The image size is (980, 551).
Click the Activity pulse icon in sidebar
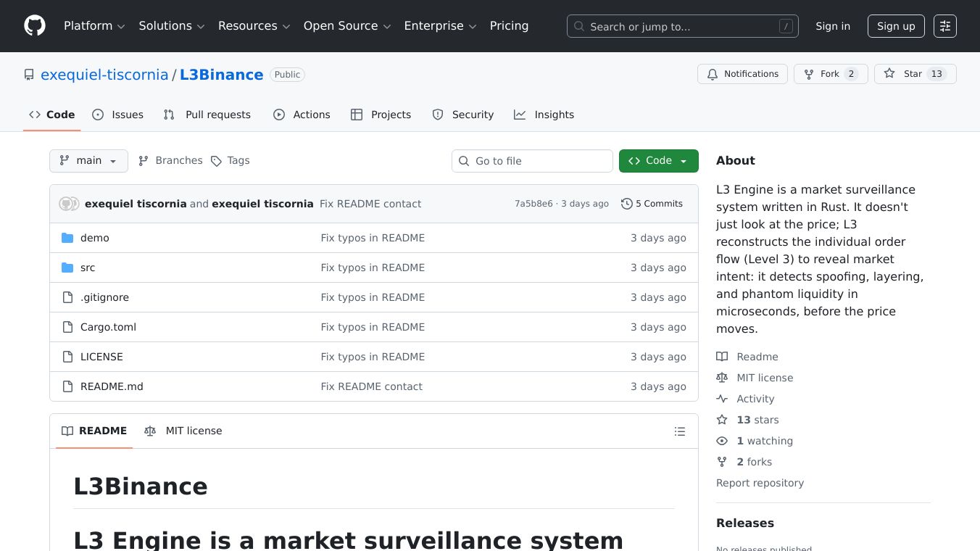point(722,399)
